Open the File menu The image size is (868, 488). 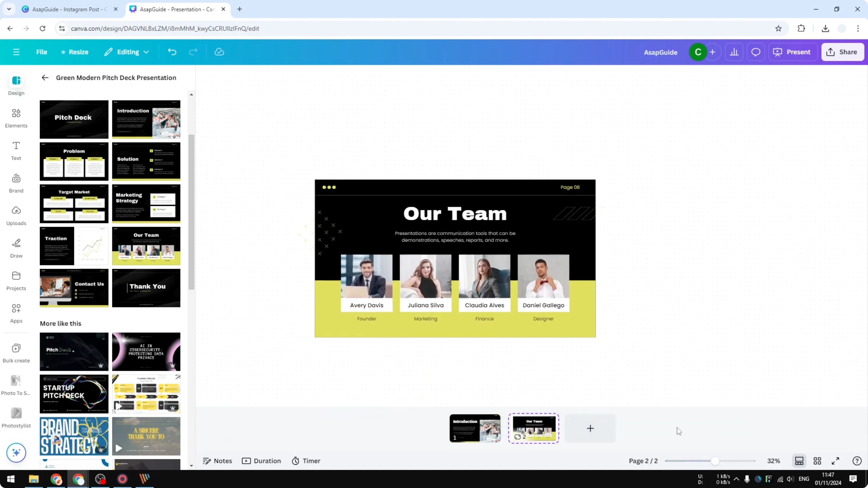42,52
